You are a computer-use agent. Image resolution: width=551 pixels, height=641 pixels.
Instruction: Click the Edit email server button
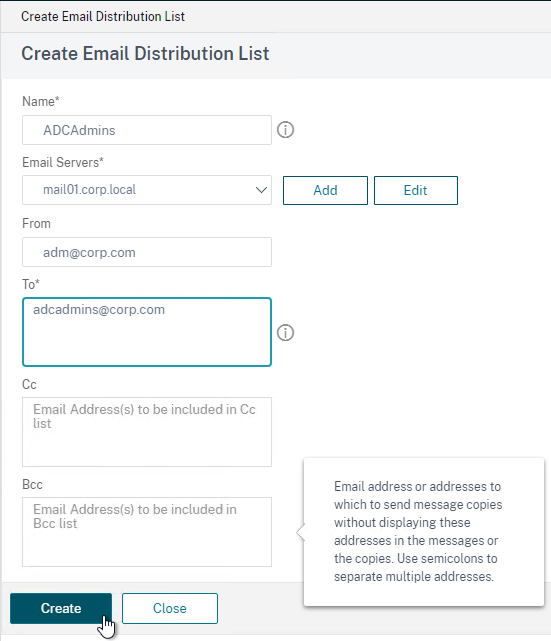[x=416, y=191]
